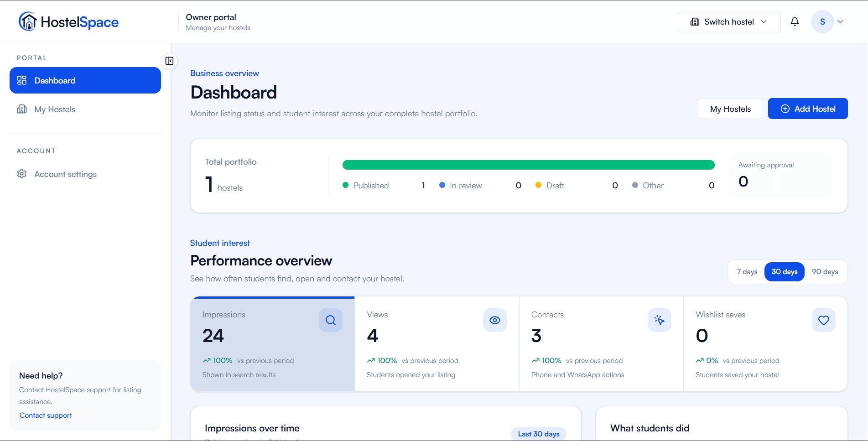The width and height of the screenshot is (868, 441).
Task: Click the Dashboard grid icon in sidebar
Action: 22,80
